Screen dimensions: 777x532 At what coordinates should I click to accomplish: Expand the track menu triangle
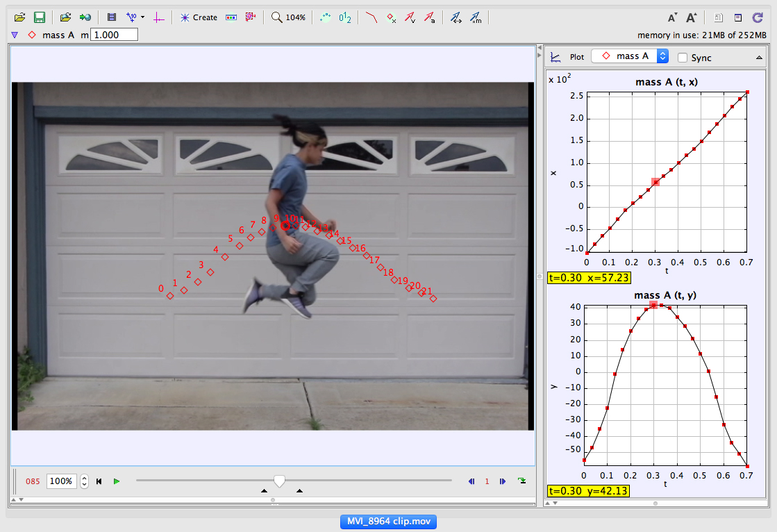point(14,33)
